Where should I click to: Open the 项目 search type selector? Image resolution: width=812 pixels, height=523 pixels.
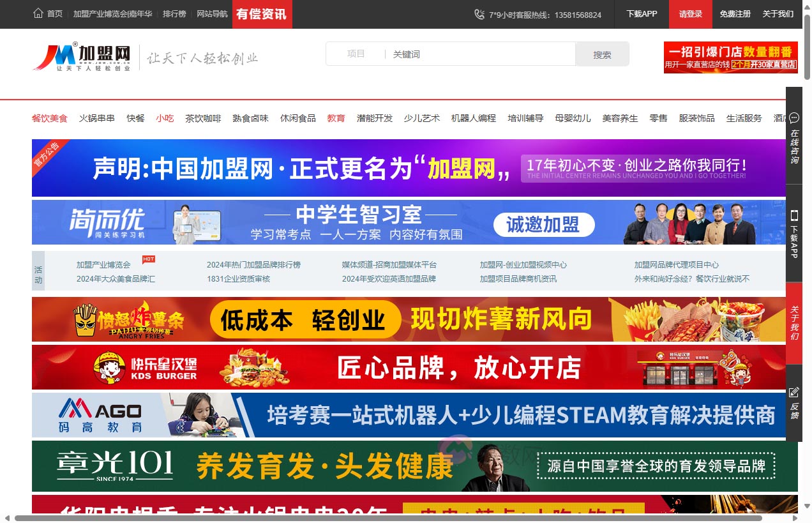pyautogui.click(x=355, y=54)
